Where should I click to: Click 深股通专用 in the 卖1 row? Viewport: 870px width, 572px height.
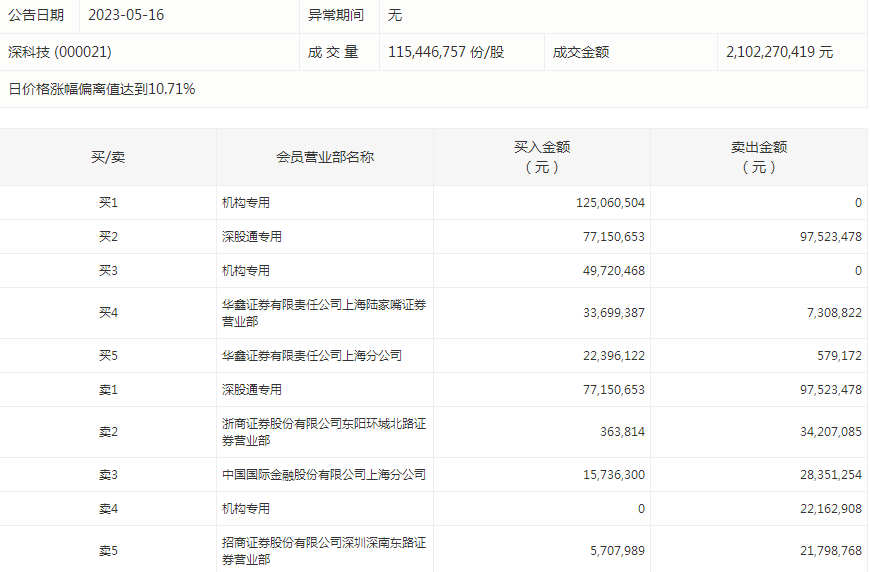pyautogui.click(x=252, y=390)
